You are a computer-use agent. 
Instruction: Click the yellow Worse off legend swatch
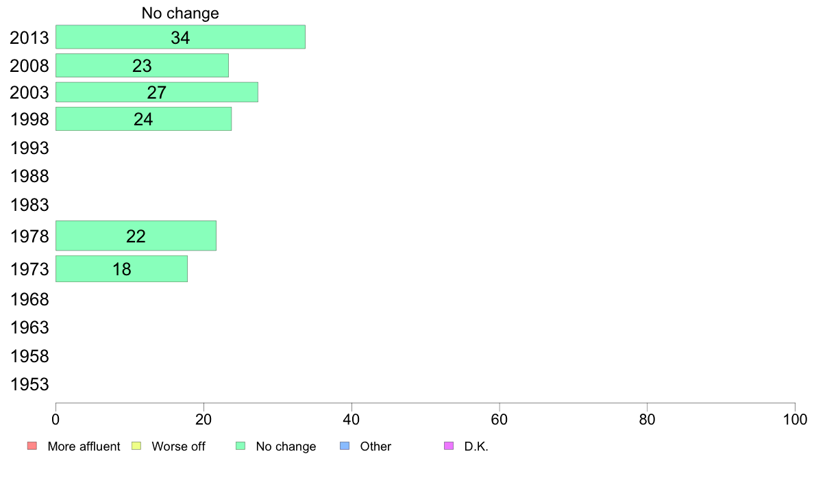(136, 446)
